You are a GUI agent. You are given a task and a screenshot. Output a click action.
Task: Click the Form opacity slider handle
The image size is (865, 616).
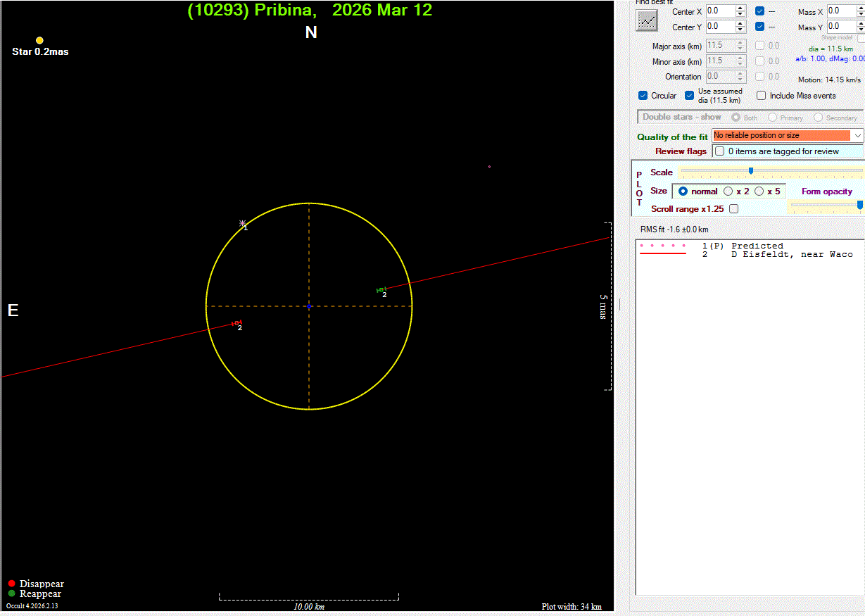tap(859, 205)
